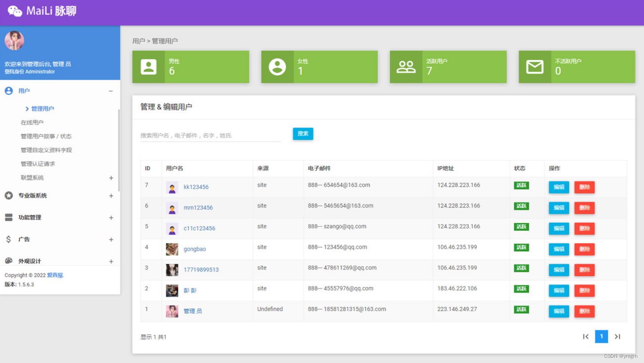
Task: Select the 用户 sidebar person icon
Action: [8, 91]
